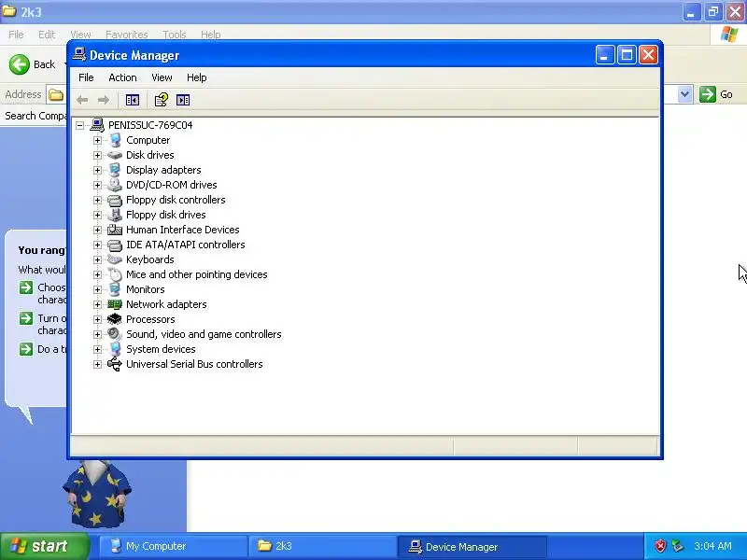Click the Go button in 2k3 address bar

716,94
